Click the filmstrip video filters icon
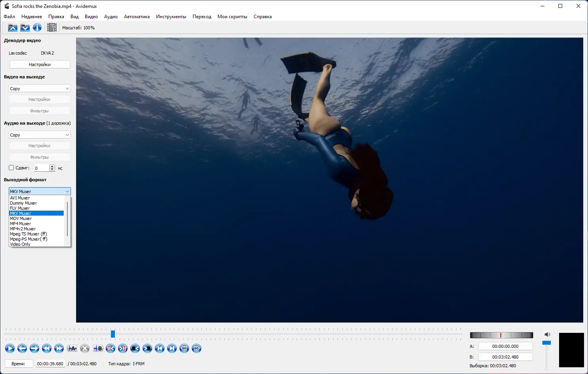This screenshot has width=588, height=374. [x=52, y=27]
